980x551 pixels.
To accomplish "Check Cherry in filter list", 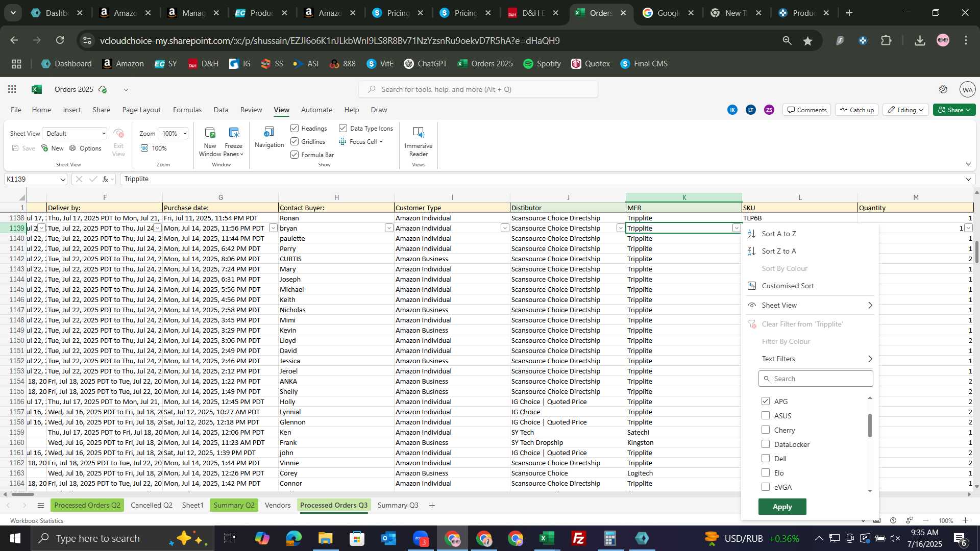I will coord(766,430).
